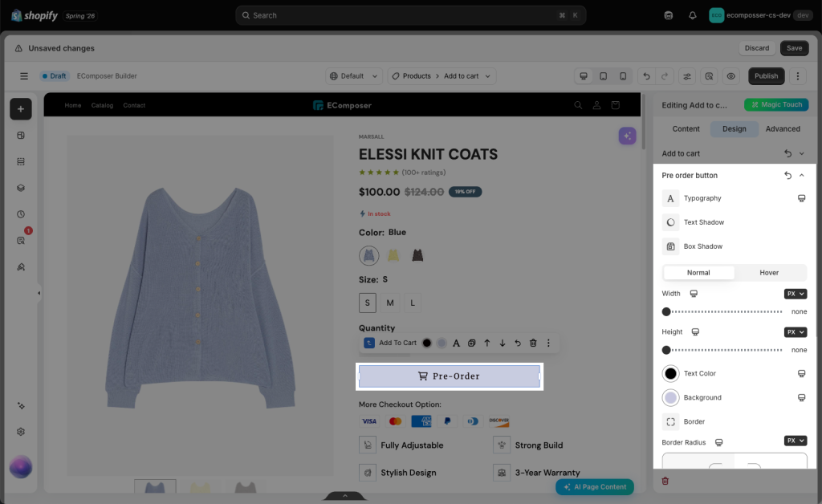Open the layers icon in left sidebar
Viewport: 822px width, 504px height.
20,188
